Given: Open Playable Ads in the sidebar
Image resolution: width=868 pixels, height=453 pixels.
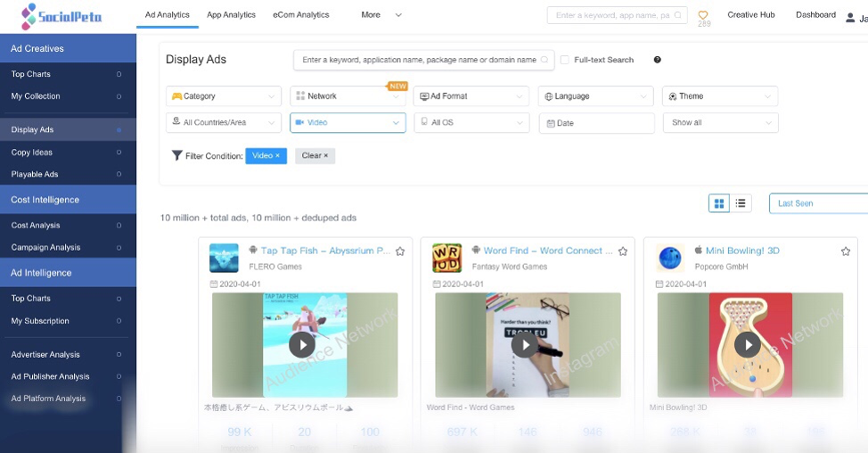Looking at the screenshot, I should click(35, 175).
